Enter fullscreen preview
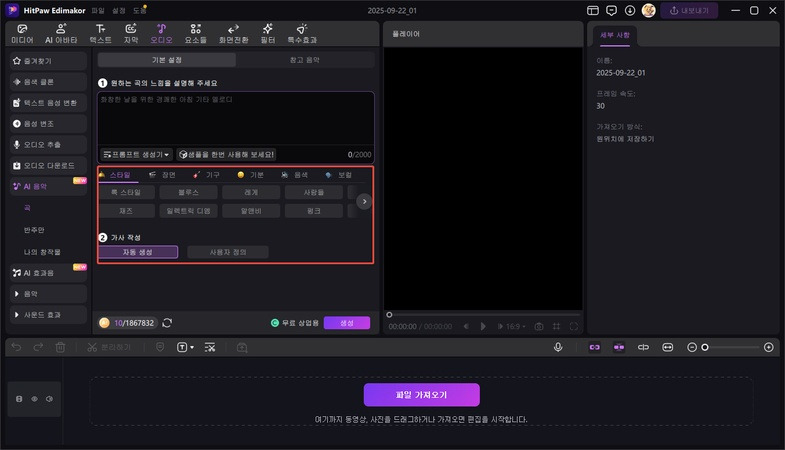The image size is (785, 450). click(x=574, y=326)
